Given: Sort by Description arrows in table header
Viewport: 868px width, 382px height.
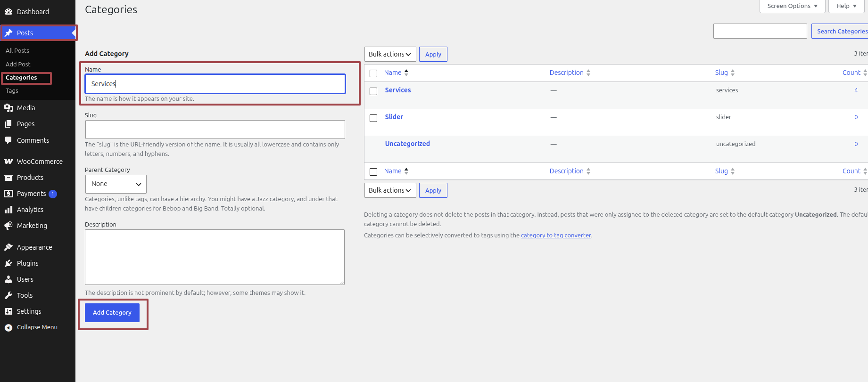Looking at the screenshot, I should click(588, 73).
